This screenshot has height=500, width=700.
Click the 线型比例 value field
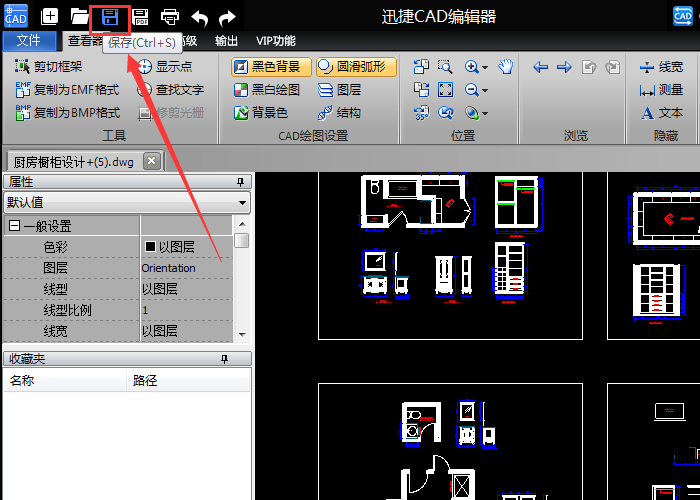pos(187,310)
